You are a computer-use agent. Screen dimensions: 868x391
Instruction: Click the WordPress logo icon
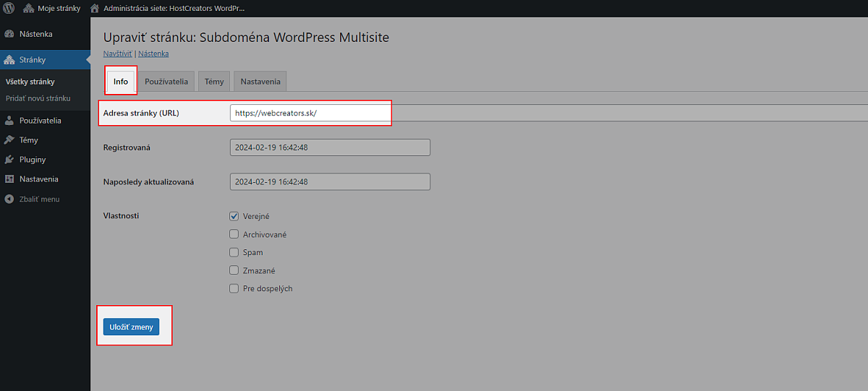point(9,9)
